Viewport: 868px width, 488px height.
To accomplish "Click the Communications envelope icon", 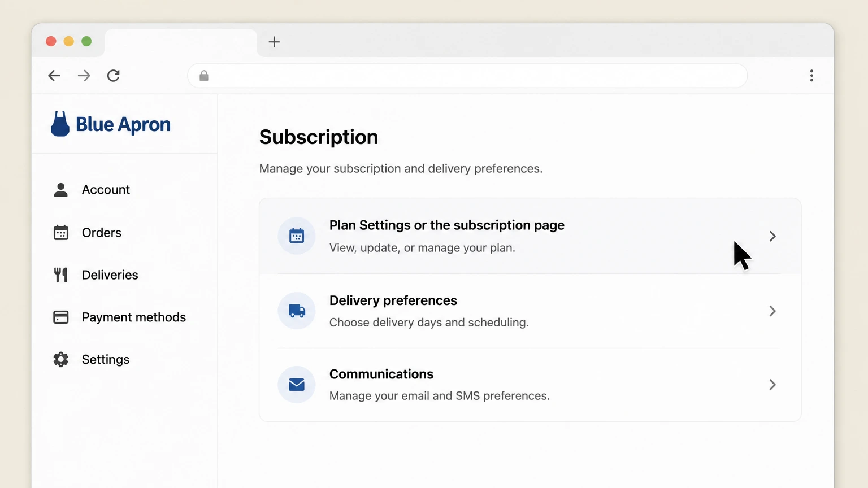I will click(x=297, y=385).
